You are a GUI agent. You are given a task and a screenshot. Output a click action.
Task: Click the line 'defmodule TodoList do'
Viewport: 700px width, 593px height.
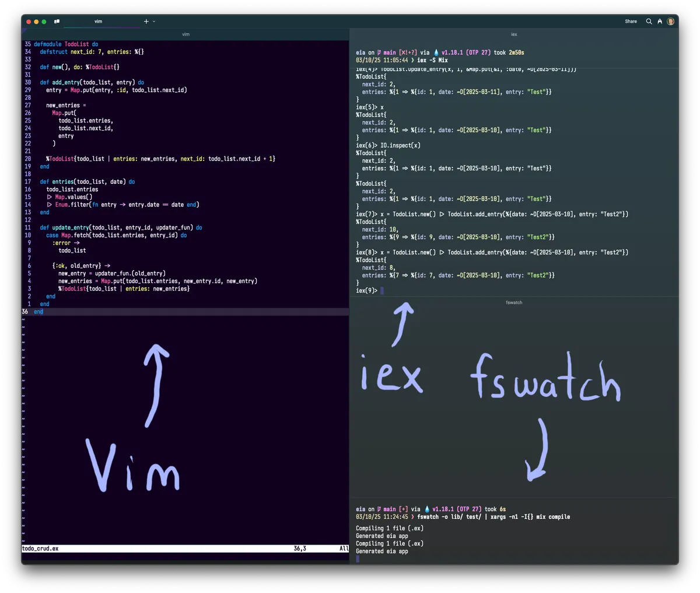tap(66, 44)
